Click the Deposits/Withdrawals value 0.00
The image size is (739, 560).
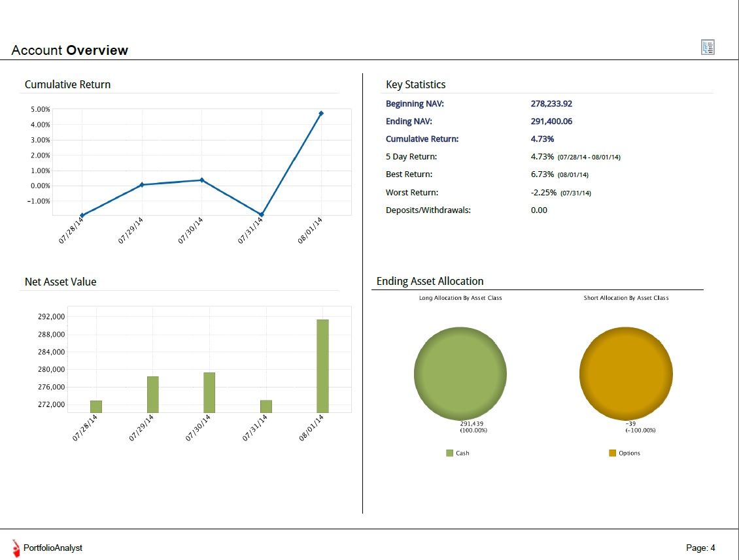tap(539, 210)
